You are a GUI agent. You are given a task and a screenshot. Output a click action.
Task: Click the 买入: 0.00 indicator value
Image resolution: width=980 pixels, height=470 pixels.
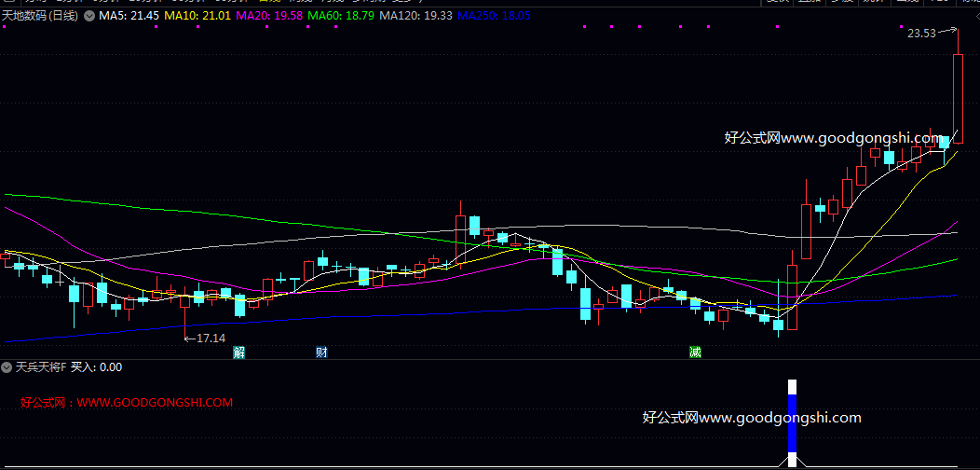[96, 367]
